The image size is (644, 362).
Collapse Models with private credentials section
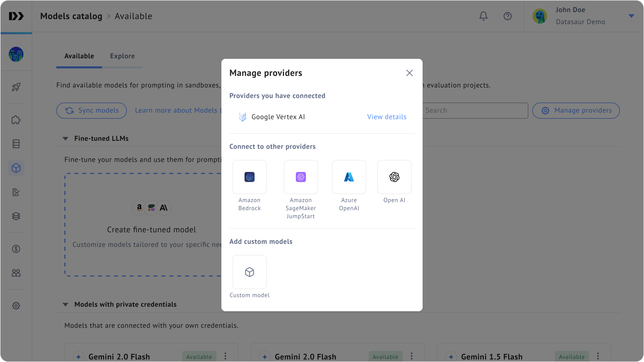[x=65, y=304]
